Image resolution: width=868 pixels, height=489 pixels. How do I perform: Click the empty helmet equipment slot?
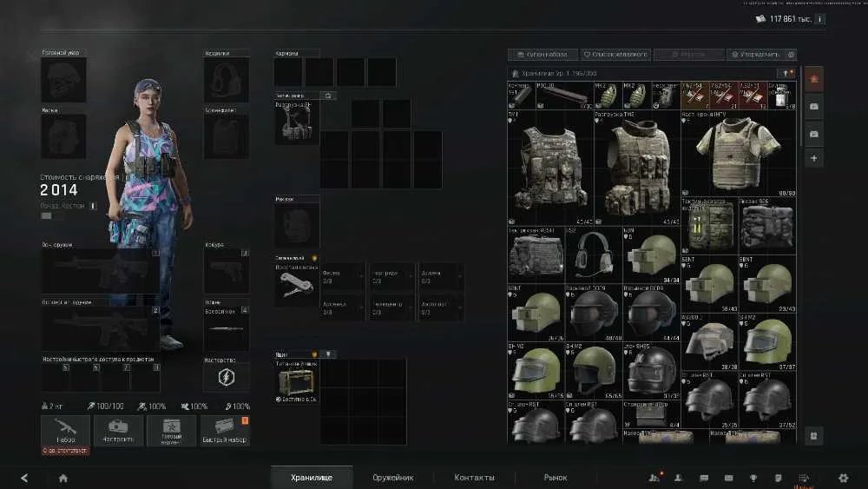click(63, 80)
